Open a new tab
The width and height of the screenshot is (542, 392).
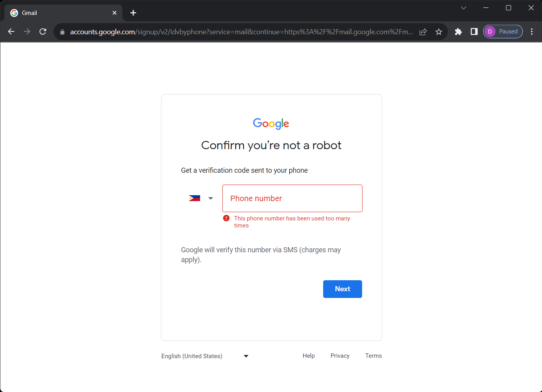pos(133,13)
